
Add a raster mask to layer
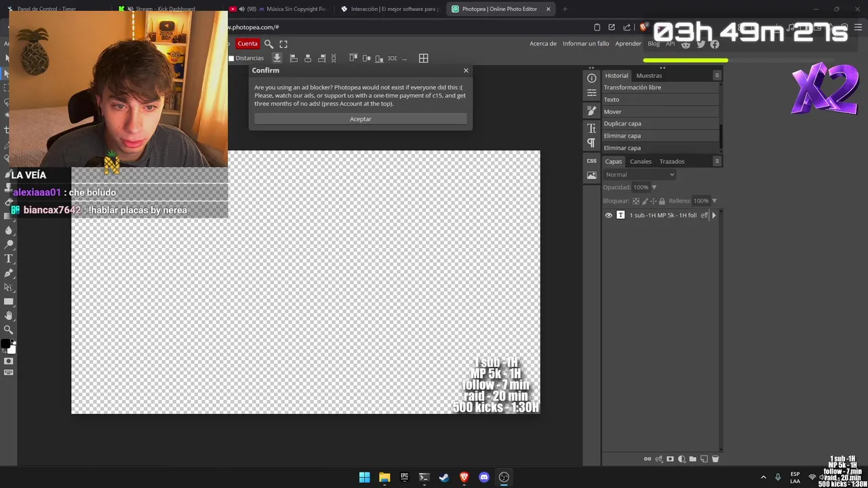tap(670, 459)
